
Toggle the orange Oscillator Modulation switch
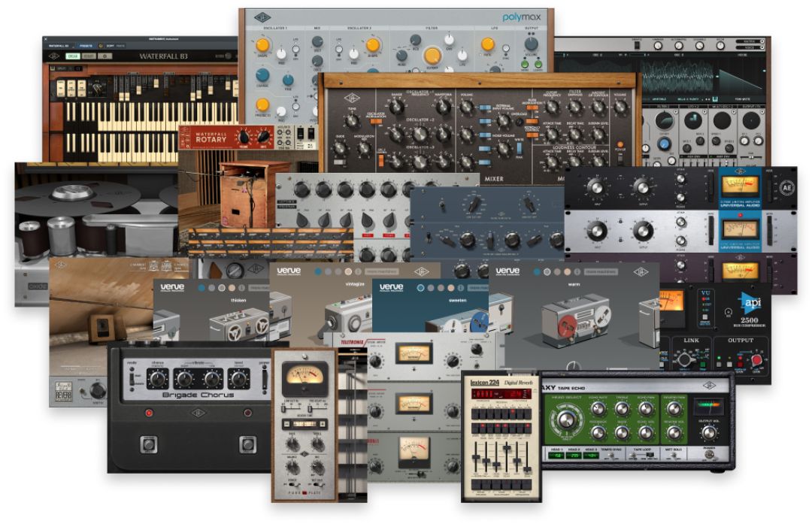pyautogui.click(x=376, y=122)
